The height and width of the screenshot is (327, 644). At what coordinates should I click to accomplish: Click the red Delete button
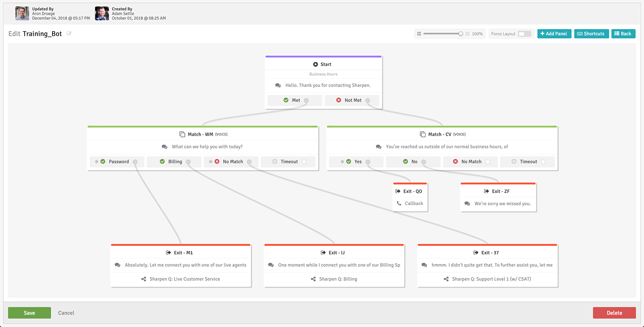pyautogui.click(x=614, y=313)
